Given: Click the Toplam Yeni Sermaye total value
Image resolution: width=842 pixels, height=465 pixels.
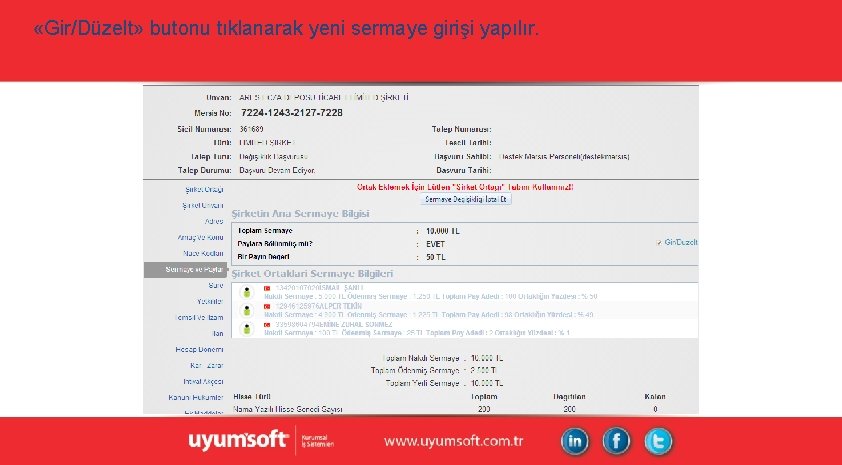Looking at the screenshot, I should pos(487,383).
